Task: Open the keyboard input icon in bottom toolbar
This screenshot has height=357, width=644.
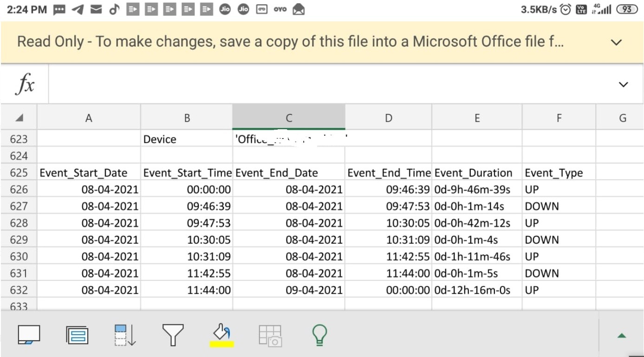Action: coord(29,335)
